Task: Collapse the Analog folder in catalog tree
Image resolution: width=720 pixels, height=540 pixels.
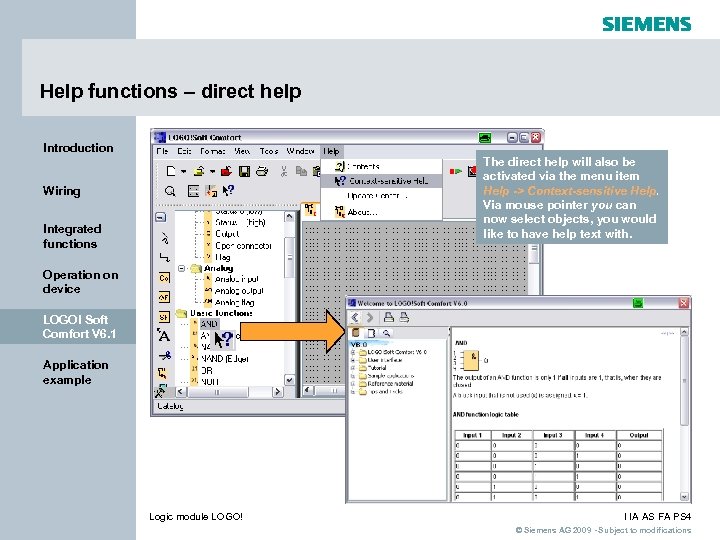Action: [181, 268]
